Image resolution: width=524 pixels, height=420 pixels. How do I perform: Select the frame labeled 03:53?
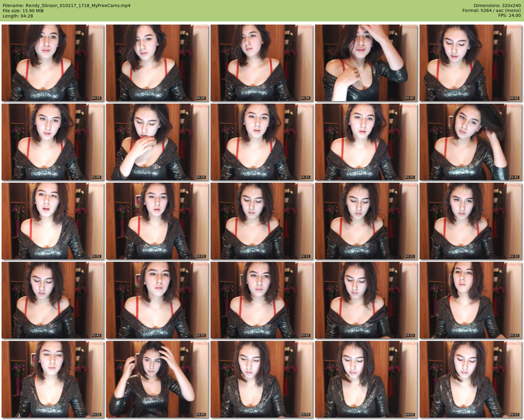click(x=262, y=379)
